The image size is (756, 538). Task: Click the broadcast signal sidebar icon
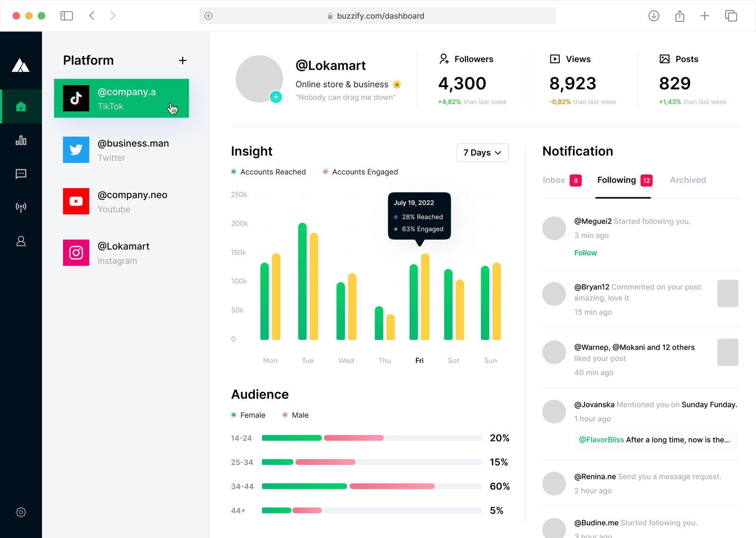21,207
